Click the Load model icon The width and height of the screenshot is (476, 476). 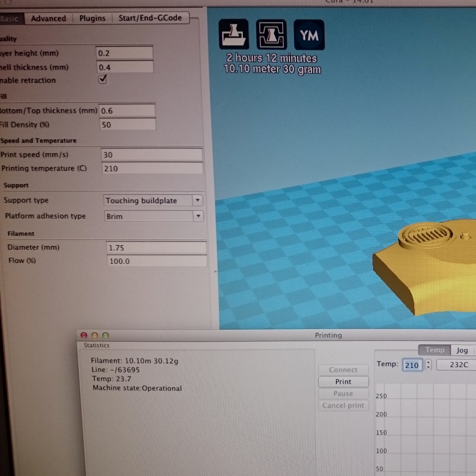pyautogui.click(x=234, y=34)
